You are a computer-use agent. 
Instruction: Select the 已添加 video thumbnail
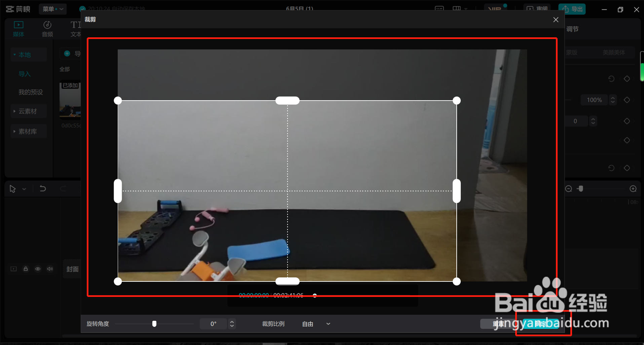(70, 100)
